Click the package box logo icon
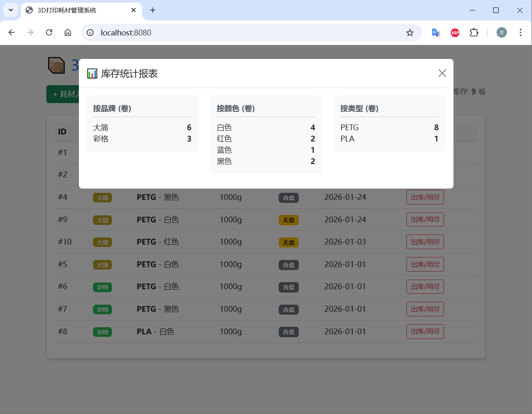This screenshot has height=414, width=532. tap(56, 66)
